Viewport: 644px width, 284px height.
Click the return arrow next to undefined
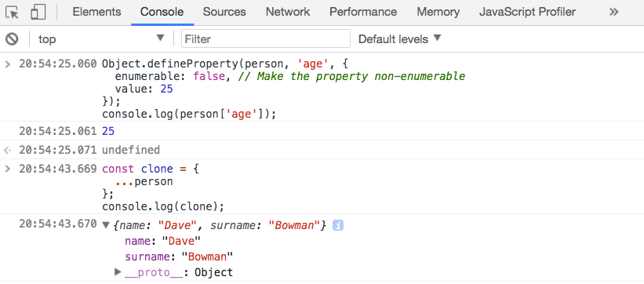[x=7, y=150]
